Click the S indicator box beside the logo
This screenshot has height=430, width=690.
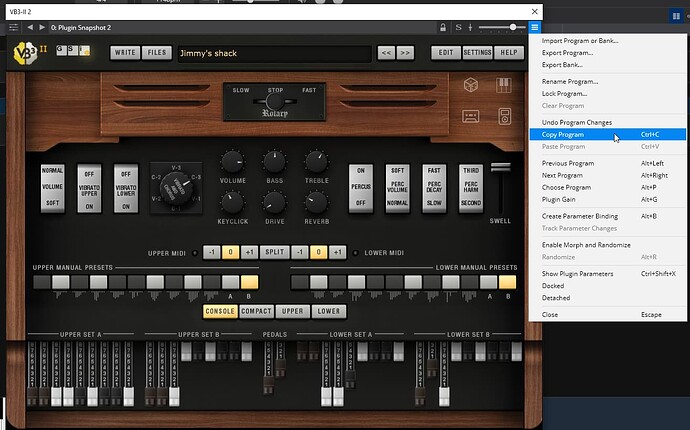[73, 50]
